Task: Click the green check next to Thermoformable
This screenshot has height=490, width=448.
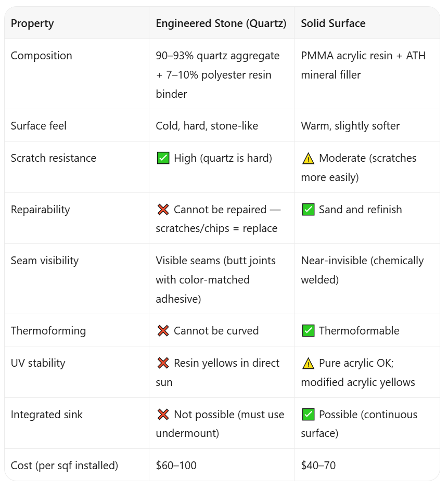Action: 308,331
